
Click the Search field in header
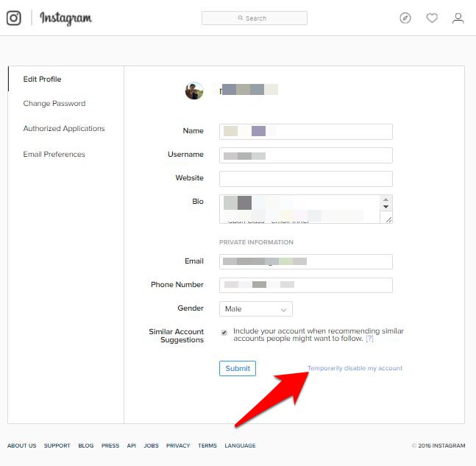(x=255, y=18)
